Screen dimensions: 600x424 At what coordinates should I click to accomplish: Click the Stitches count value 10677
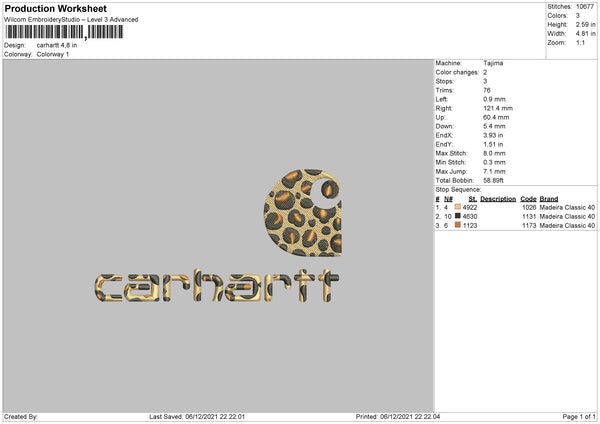click(587, 7)
